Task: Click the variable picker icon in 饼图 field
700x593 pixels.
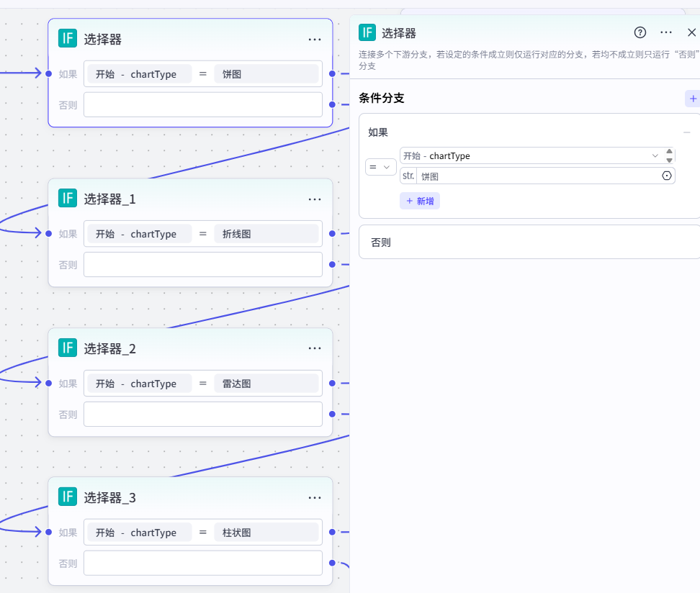Action: pos(666,176)
